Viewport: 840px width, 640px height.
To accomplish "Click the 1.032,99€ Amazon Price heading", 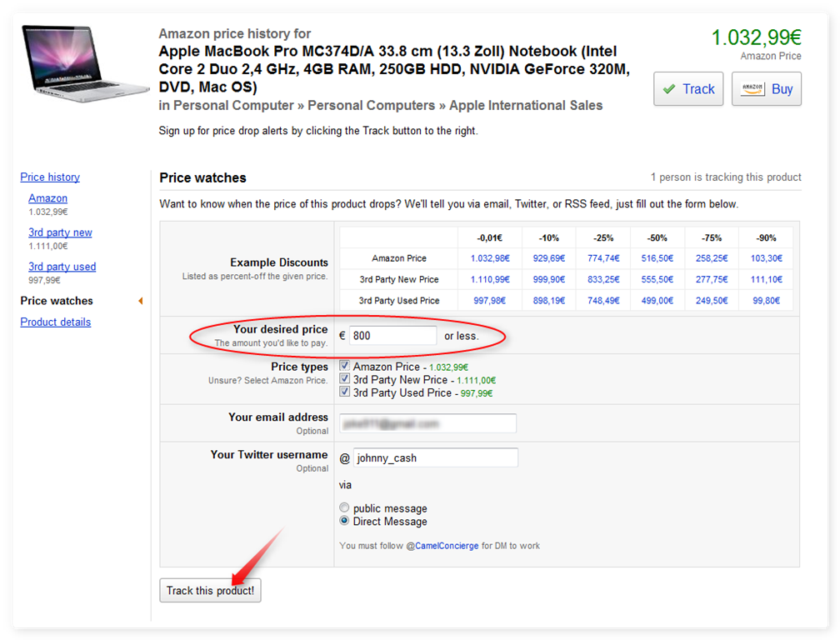I will coord(756,37).
